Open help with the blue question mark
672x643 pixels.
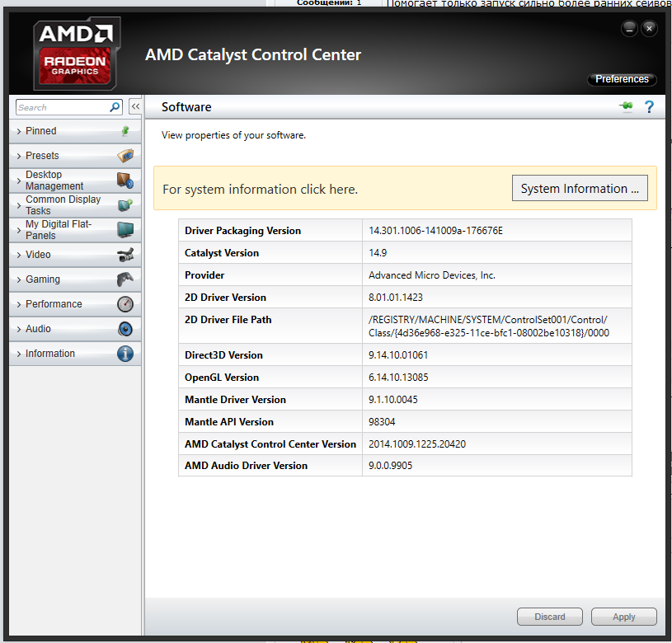(649, 106)
